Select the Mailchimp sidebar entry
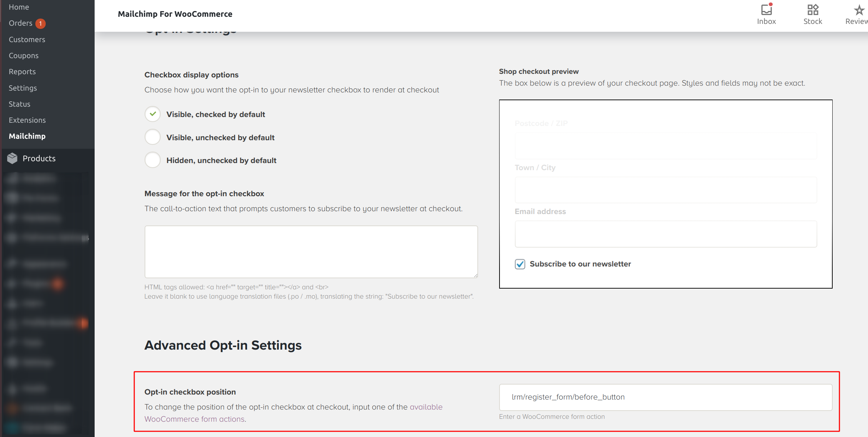Viewport: 868px width, 437px height. coord(27,136)
